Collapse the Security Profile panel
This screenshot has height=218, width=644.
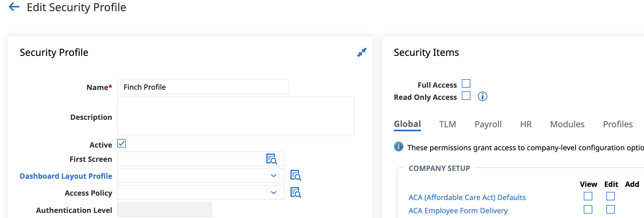tap(362, 52)
